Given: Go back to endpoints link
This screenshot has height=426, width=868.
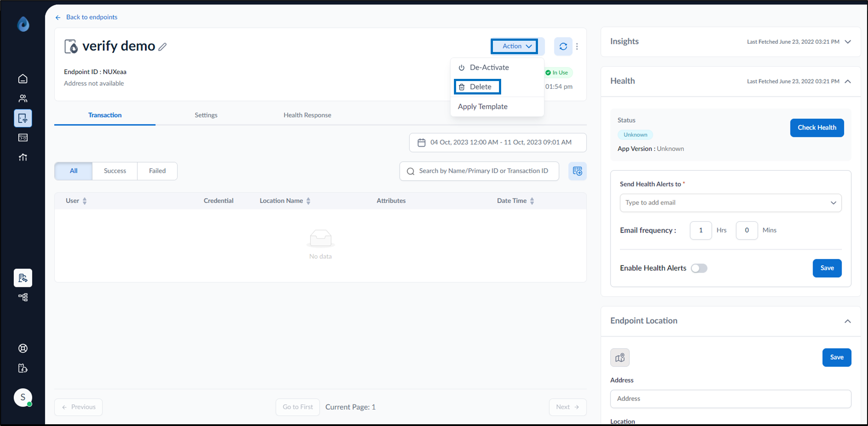Looking at the screenshot, I should pos(87,17).
